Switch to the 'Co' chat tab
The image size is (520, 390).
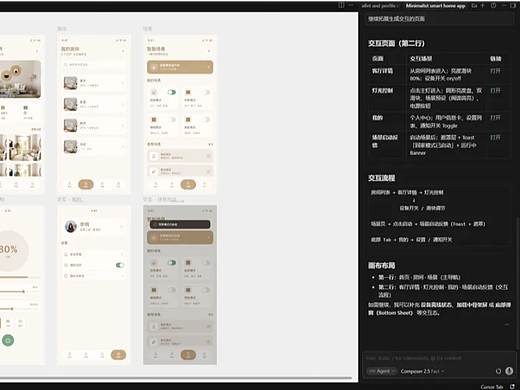click(x=474, y=6)
